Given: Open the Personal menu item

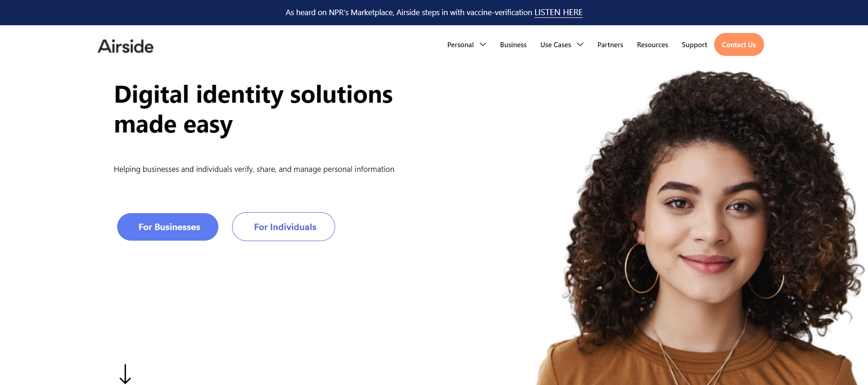Looking at the screenshot, I should [460, 45].
